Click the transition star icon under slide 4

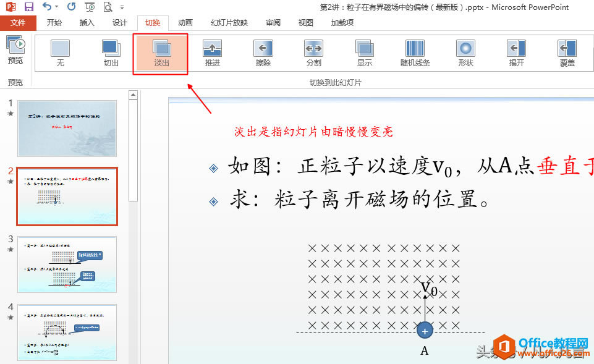coord(11,318)
